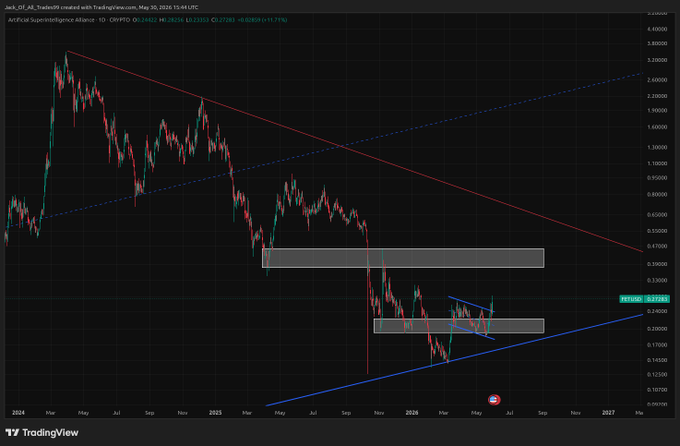Click the 3.20000 price axis label
Viewport: 680px width, 446px height.
(657, 60)
